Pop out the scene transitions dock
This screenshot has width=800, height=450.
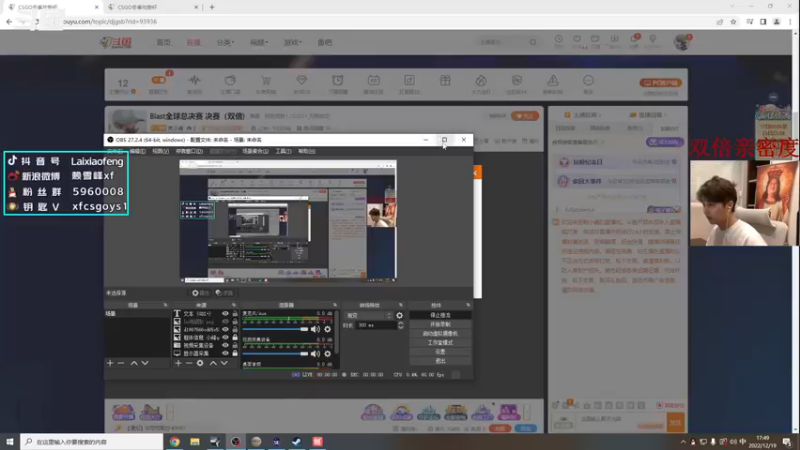click(401, 305)
